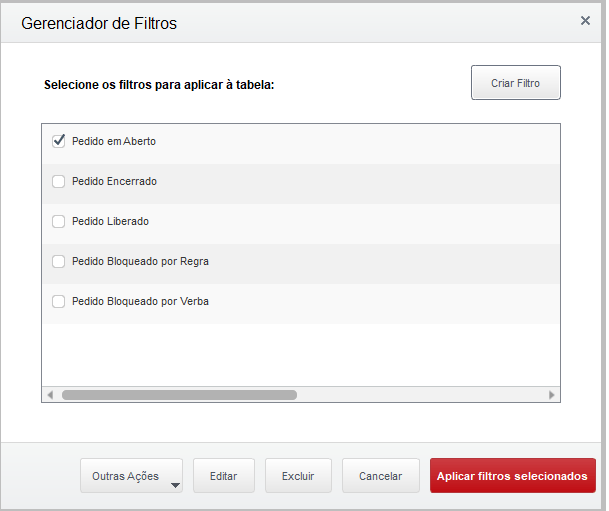Select the Pedido Encerrado row text
The width and height of the screenshot is (609, 511).
(114, 181)
